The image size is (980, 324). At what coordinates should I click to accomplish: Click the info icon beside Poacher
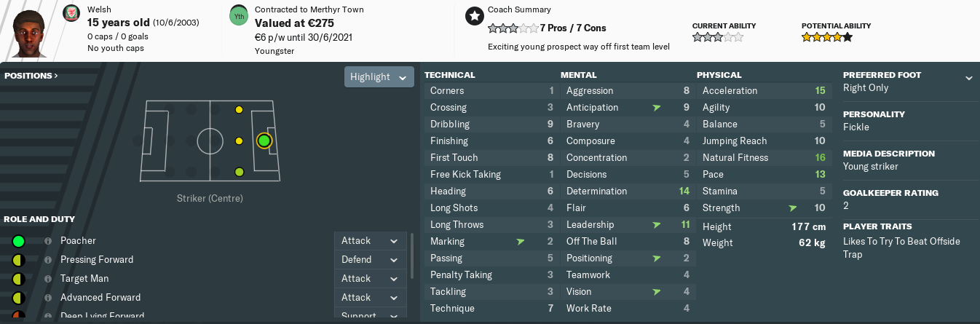tap(48, 241)
